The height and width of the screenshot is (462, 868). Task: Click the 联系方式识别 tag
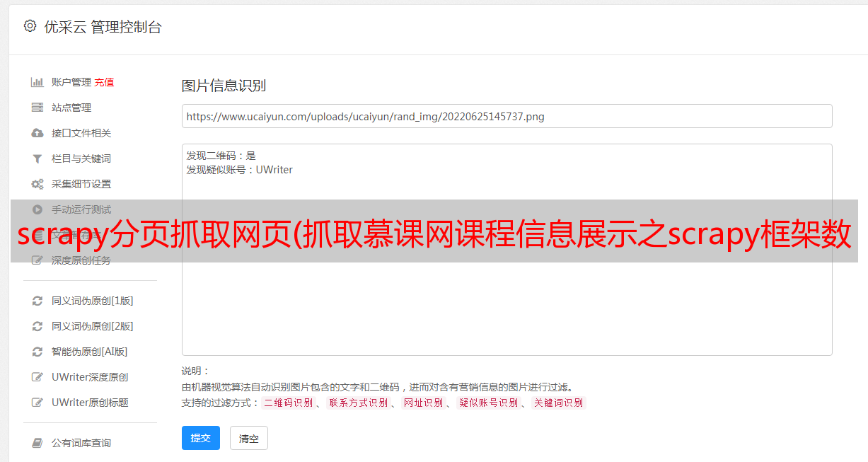coord(358,403)
